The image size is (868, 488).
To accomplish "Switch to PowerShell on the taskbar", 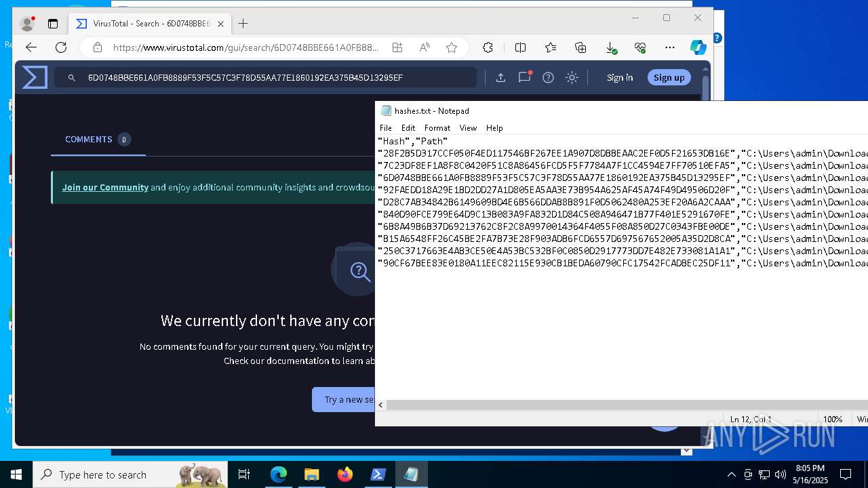I will (378, 474).
